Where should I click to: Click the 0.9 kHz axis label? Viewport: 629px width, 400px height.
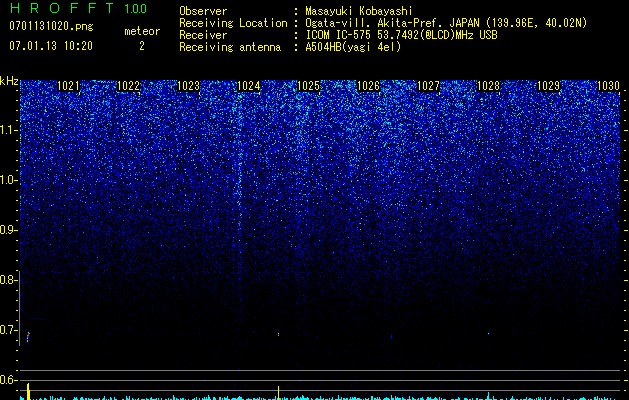pyautogui.click(x=8, y=230)
